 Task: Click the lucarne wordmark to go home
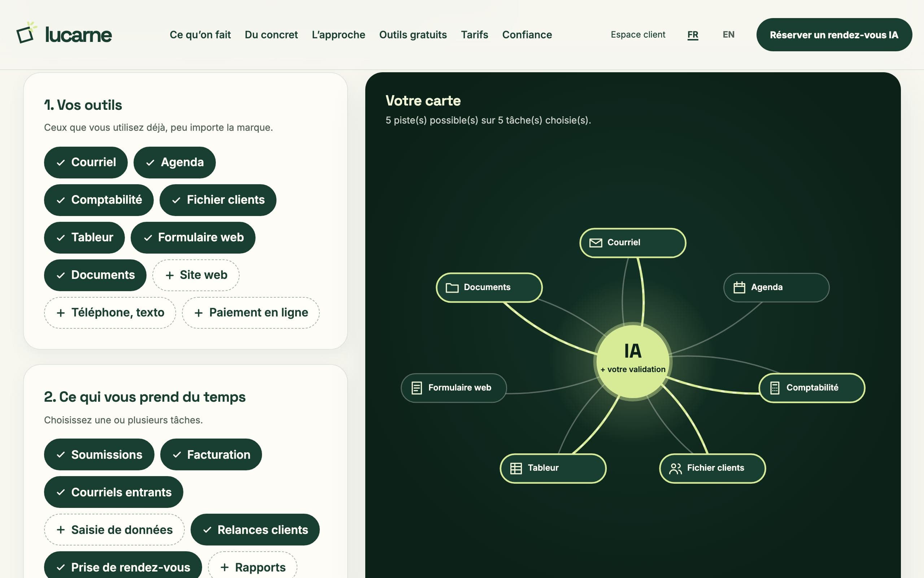79,35
